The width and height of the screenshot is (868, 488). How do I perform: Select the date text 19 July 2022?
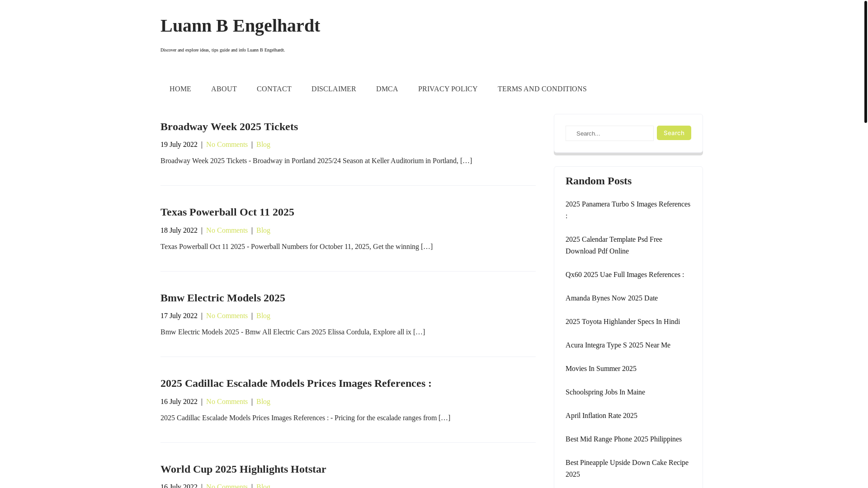pos(179,145)
